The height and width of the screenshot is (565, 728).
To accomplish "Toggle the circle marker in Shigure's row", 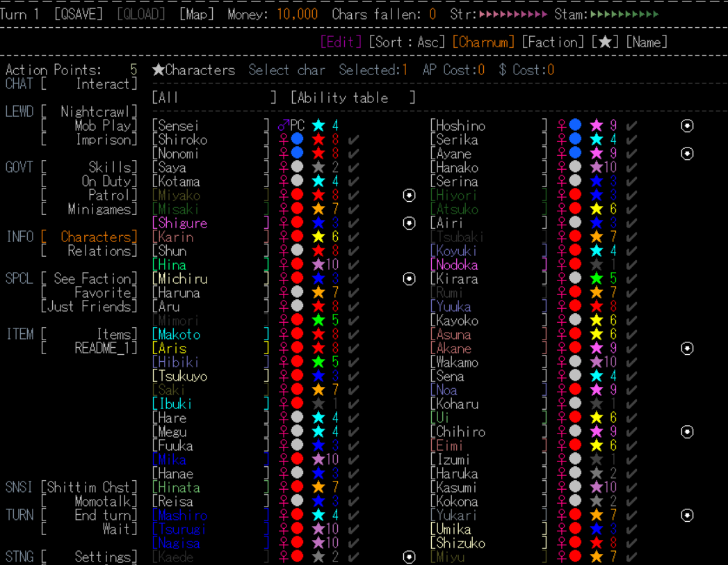I will [409, 223].
